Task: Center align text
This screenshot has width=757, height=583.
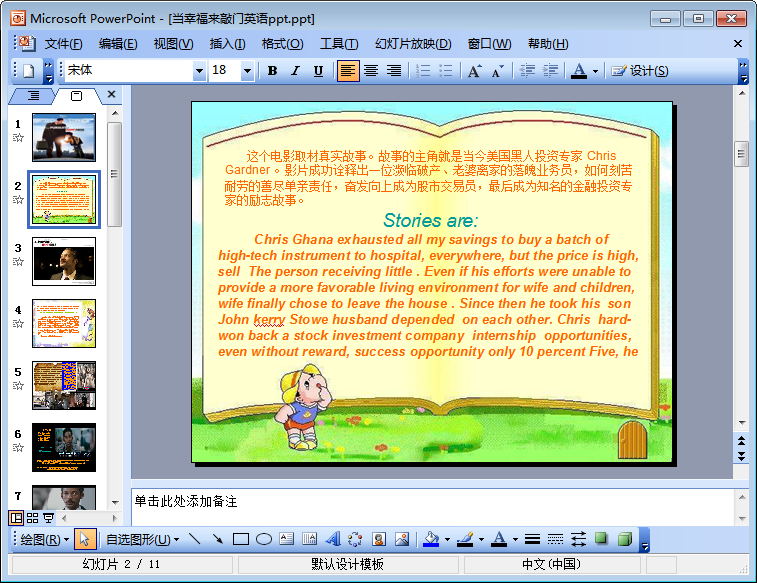Action: [371, 71]
